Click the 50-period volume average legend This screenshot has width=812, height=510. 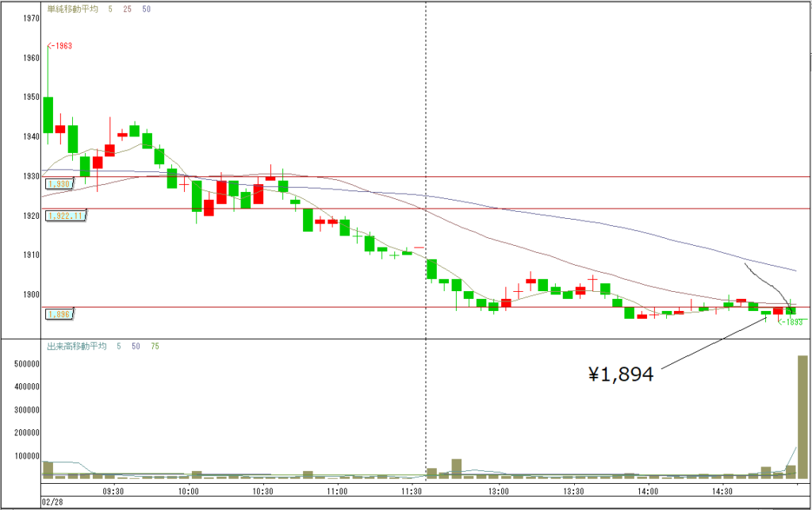click(136, 347)
